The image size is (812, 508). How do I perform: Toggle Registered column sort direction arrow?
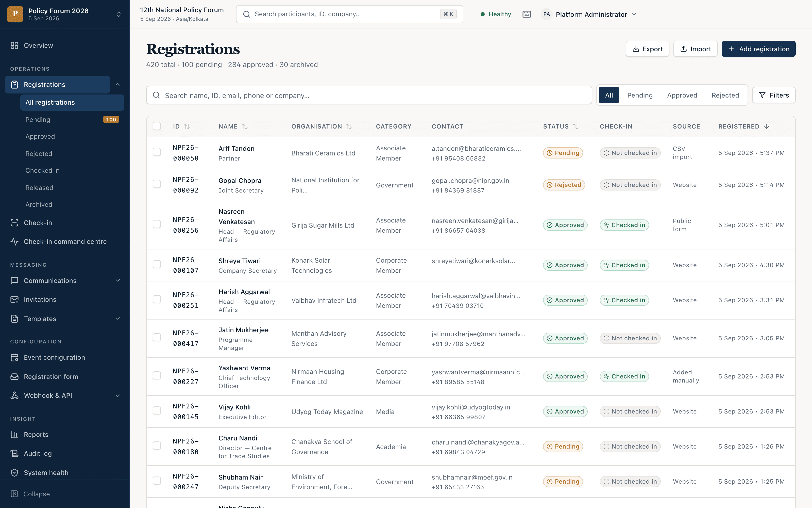pyautogui.click(x=766, y=127)
